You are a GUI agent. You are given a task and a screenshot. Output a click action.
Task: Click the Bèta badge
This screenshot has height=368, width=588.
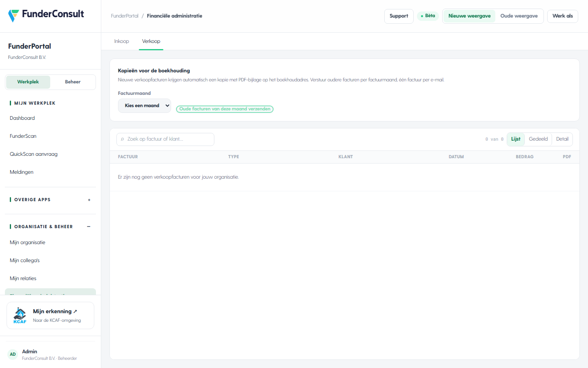pos(428,16)
